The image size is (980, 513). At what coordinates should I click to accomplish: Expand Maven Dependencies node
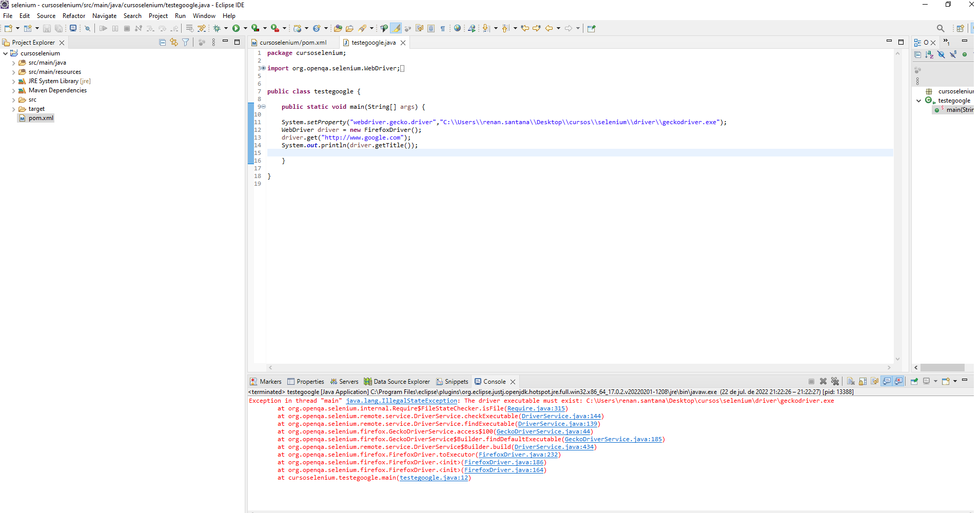pos(13,91)
